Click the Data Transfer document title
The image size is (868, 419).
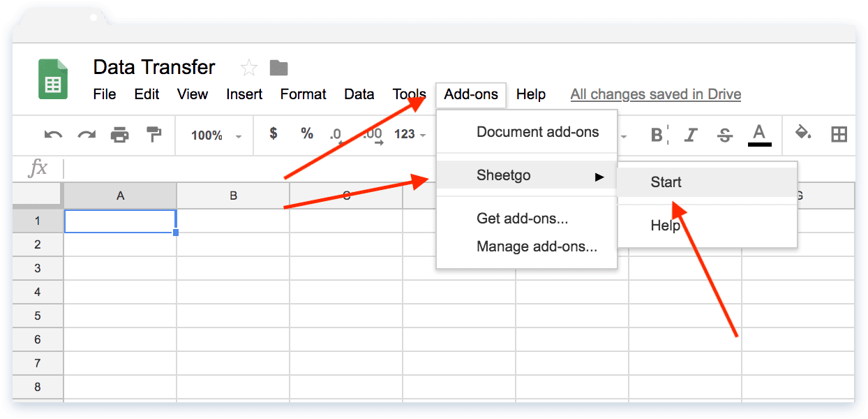154,67
